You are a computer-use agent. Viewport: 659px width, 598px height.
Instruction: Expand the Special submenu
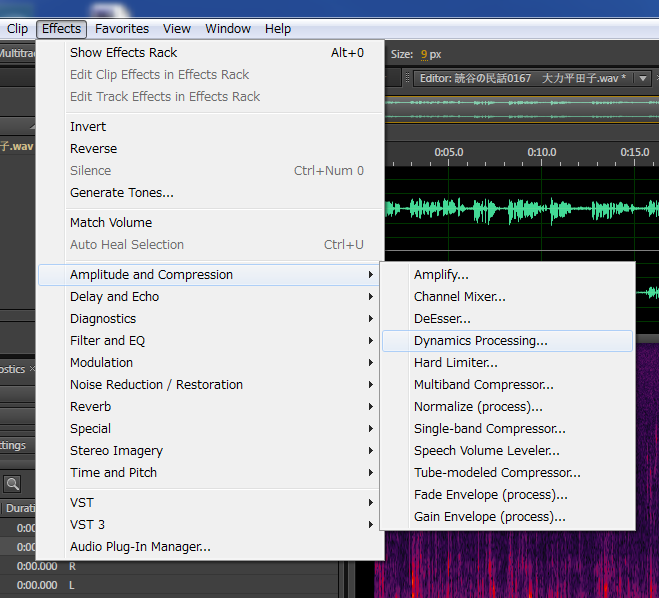[x=209, y=429]
